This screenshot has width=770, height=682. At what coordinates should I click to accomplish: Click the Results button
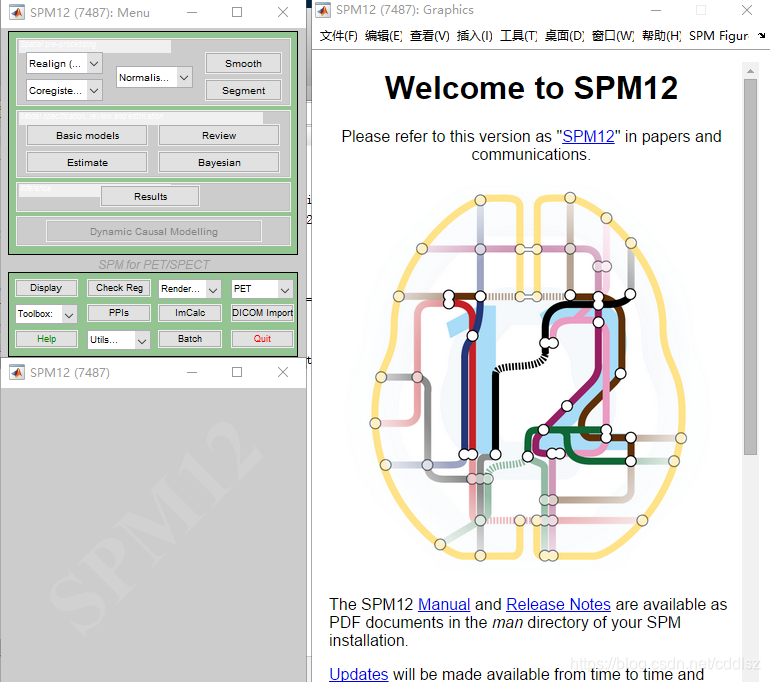coord(150,196)
